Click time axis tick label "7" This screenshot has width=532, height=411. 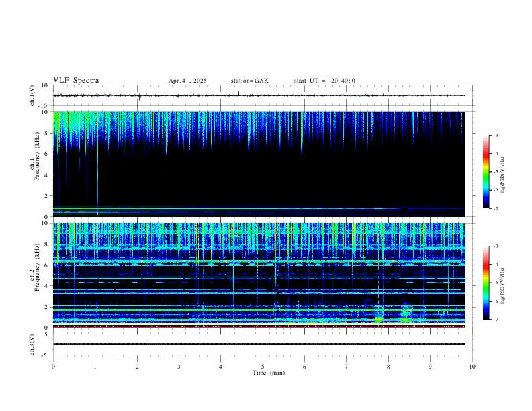click(347, 367)
